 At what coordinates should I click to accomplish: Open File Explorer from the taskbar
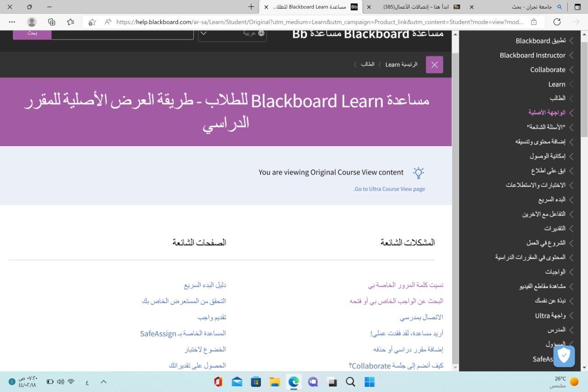275,382
